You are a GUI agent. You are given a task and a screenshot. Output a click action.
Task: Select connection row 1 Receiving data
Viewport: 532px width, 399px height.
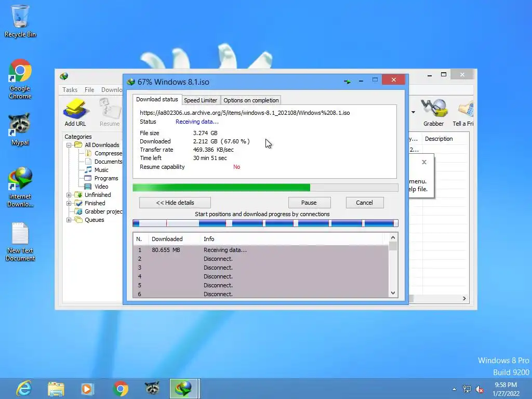[x=261, y=250]
